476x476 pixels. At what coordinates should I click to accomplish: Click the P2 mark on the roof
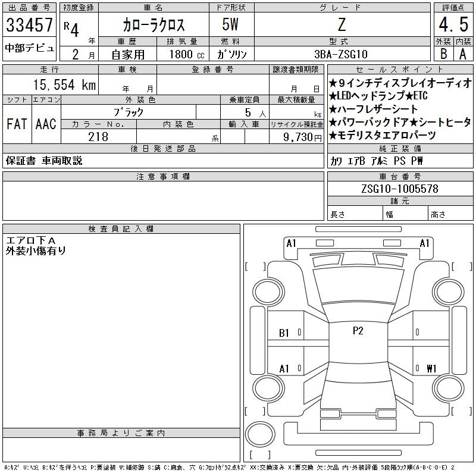point(358,330)
